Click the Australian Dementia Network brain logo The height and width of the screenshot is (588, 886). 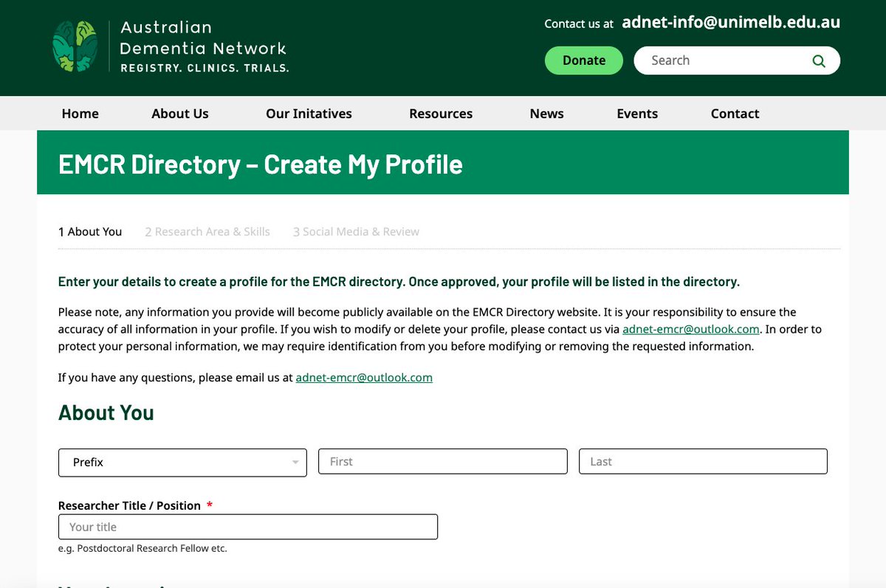[75, 46]
